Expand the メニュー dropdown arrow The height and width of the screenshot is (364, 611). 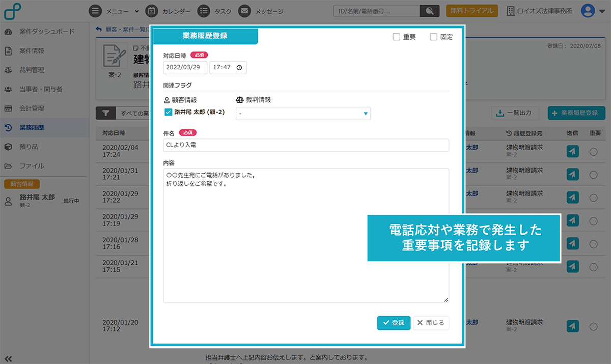[136, 11]
